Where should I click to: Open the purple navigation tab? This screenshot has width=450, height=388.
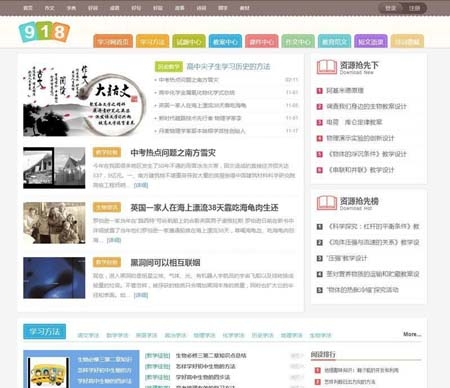pyautogui.click(x=371, y=41)
